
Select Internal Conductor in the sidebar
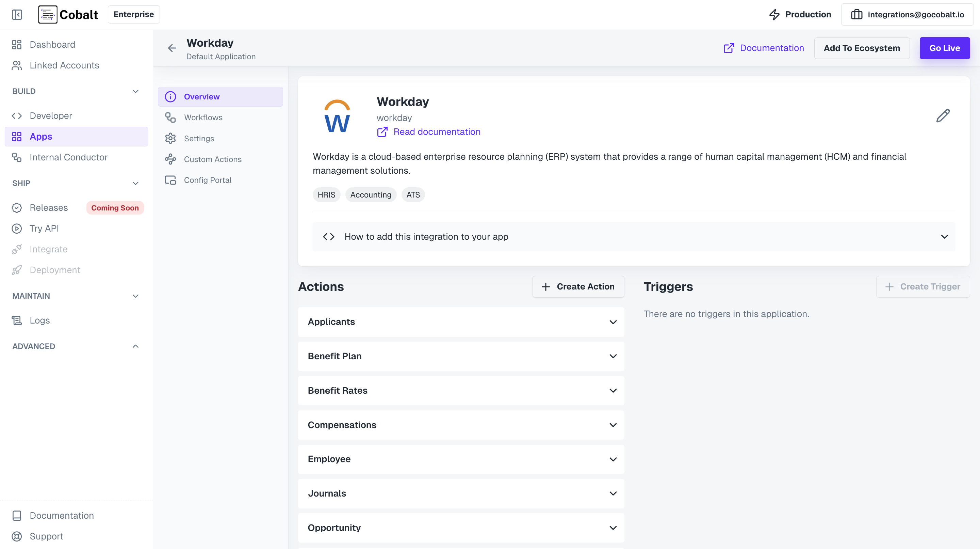[68, 157]
